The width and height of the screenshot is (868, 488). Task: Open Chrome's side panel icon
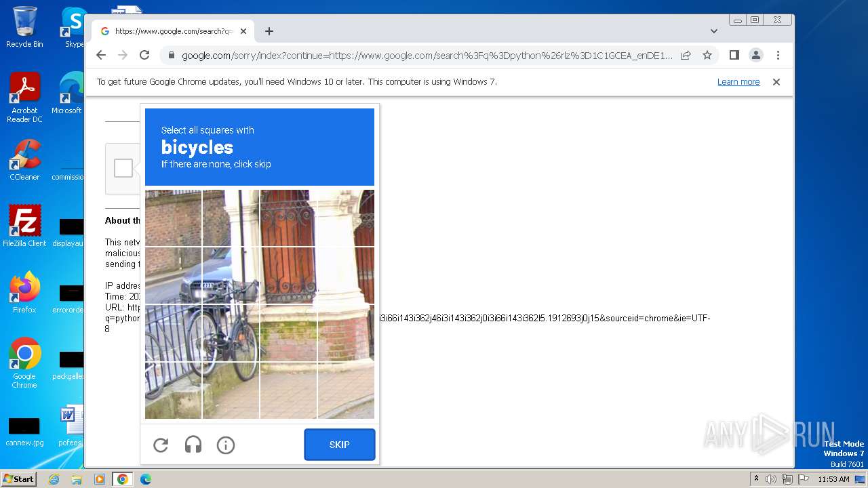coord(734,55)
